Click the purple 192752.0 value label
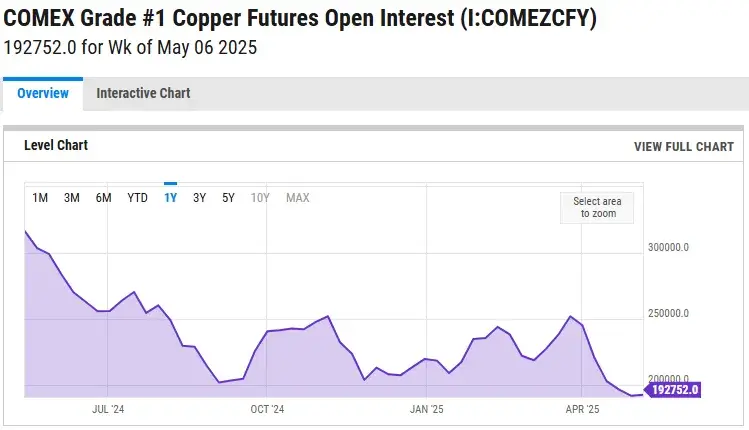 point(674,390)
